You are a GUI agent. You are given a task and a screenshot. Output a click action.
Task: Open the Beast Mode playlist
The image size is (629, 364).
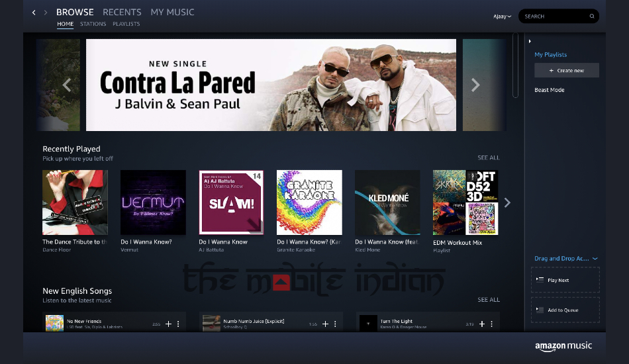[549, 90]
